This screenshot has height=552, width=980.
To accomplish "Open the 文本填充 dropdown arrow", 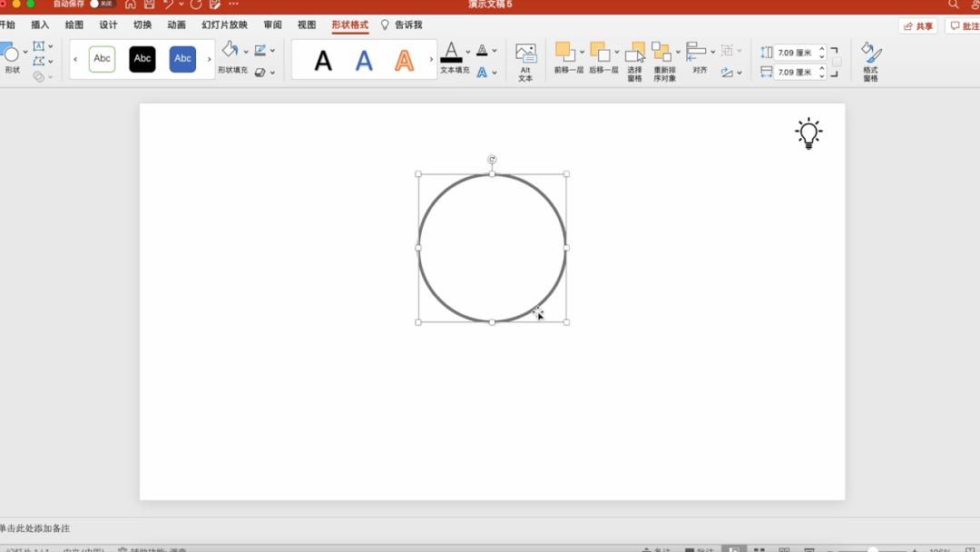I will click(x=468, y=53).
